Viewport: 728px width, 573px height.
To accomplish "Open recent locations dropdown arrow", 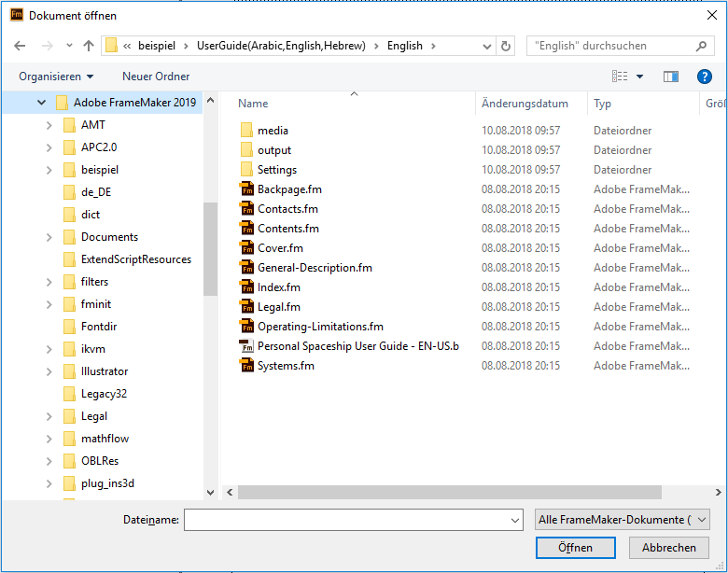I will tap(69, 46).
